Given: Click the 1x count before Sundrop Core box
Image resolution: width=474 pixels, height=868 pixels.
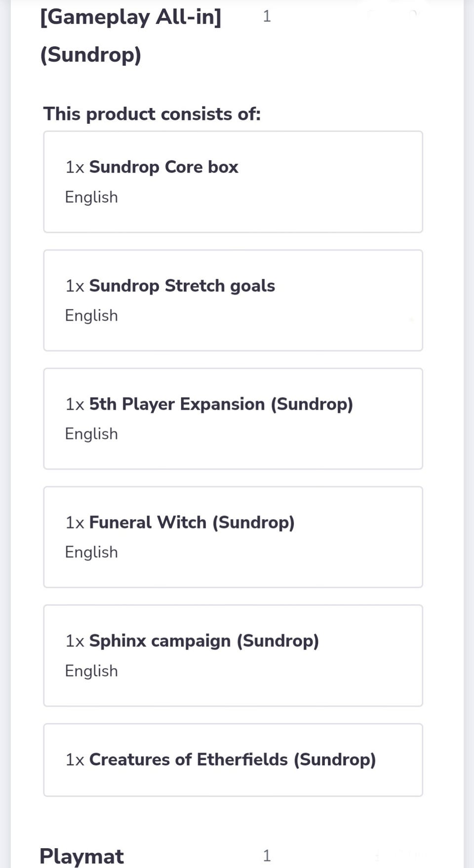Looking at the screenshot, I should tap(75, 167).
